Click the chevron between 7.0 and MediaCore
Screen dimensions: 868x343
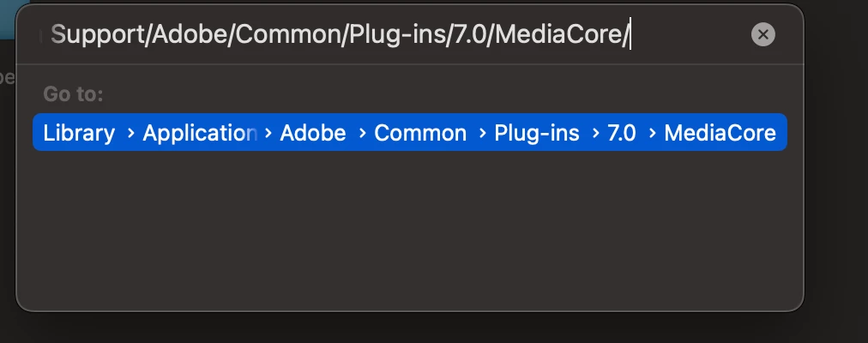pos(653,133)
